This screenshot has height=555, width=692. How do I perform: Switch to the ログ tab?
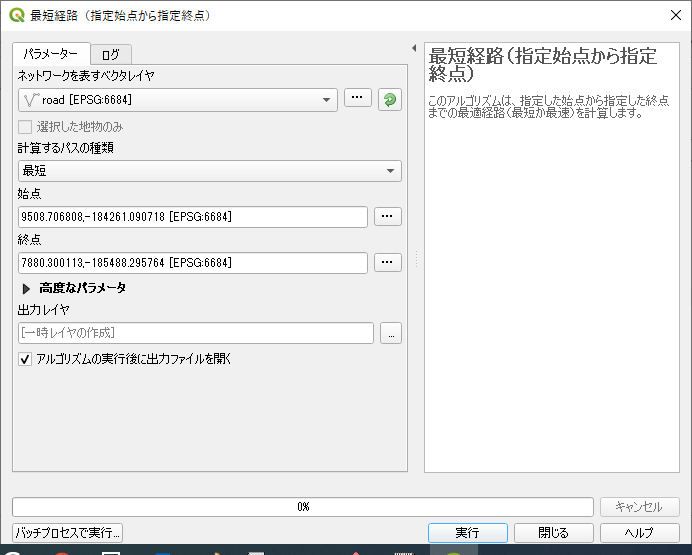pyautogui.click(x=110, y=55)
